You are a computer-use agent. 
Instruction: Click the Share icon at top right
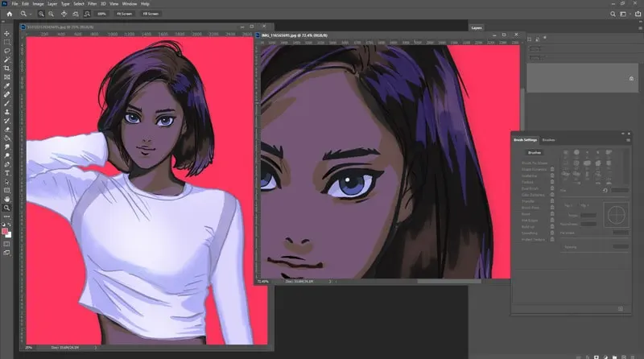638,14
